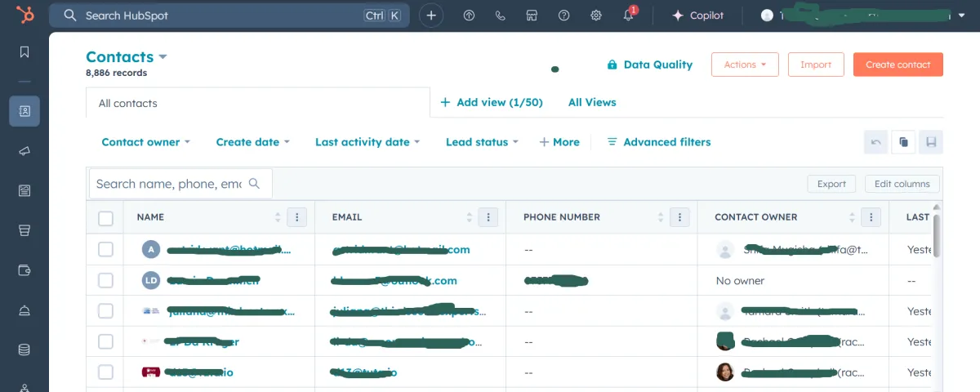Screen dimensions: 980x392
Task: Open the settings gear icon
Action: click(596, 16)
